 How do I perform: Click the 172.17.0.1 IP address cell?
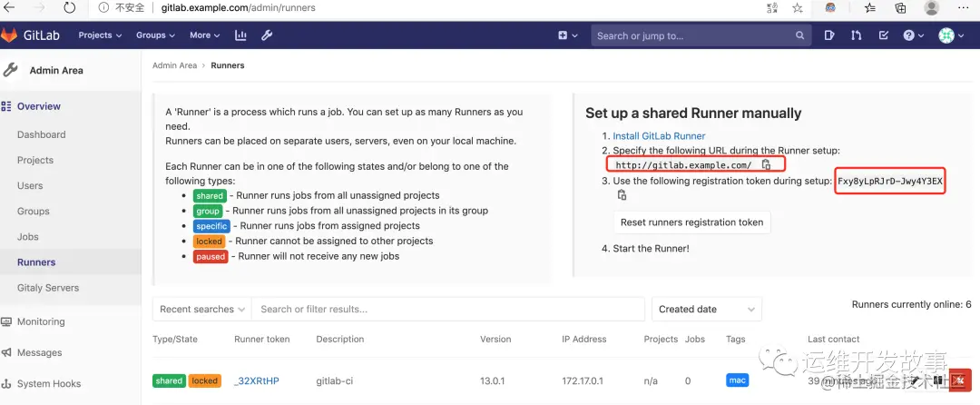tap(583, 380)
